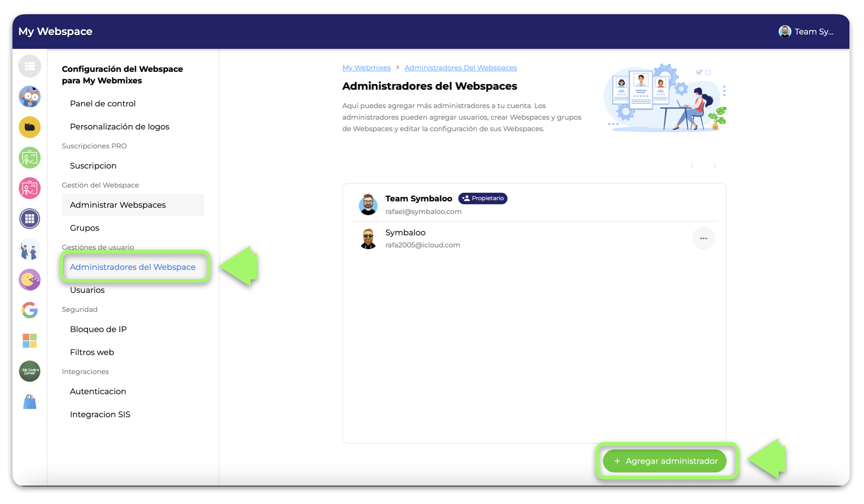The image size is (864, 504).
Task: Click the Agregar administrador button
Action: pyautogui.click(x=665, y=461)
